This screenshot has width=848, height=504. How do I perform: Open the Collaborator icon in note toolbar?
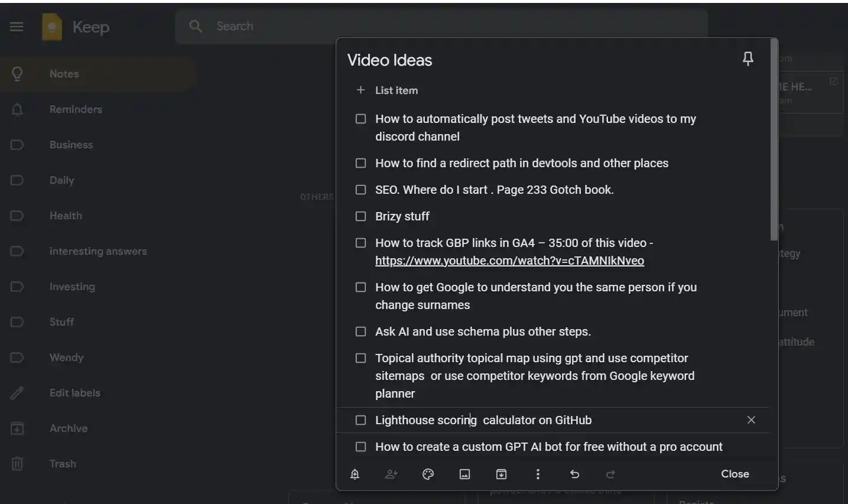coord(391,474)
